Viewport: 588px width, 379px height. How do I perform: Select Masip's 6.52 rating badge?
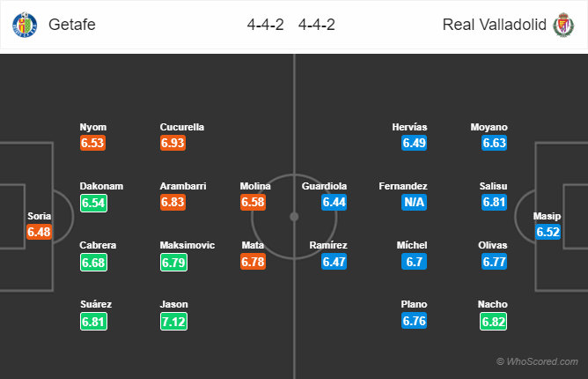tap(548, 233)
